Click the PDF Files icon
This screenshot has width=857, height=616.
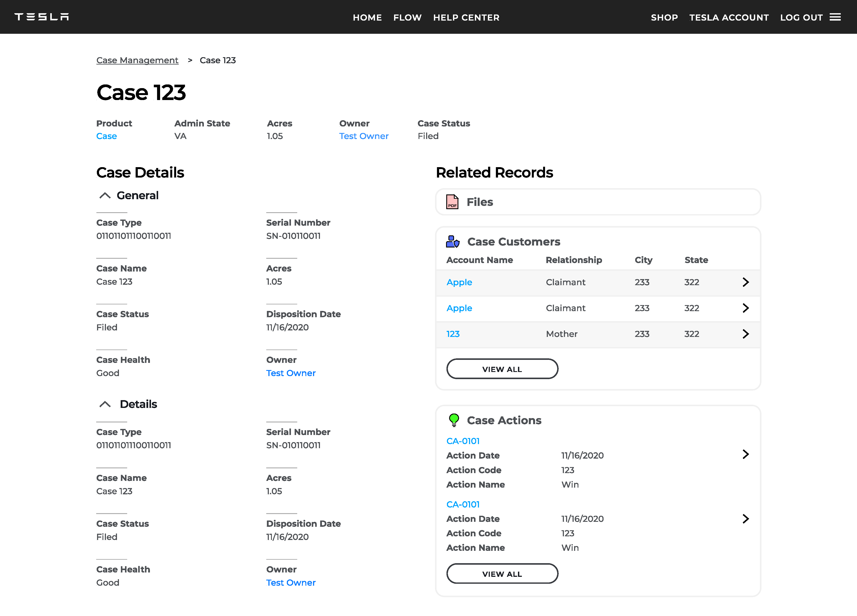[452, 202]
